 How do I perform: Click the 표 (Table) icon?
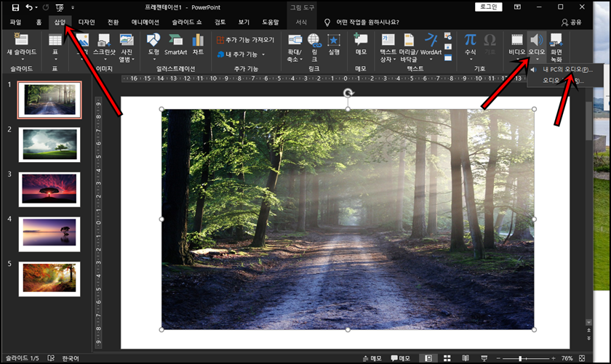click(x=55, y=41)
